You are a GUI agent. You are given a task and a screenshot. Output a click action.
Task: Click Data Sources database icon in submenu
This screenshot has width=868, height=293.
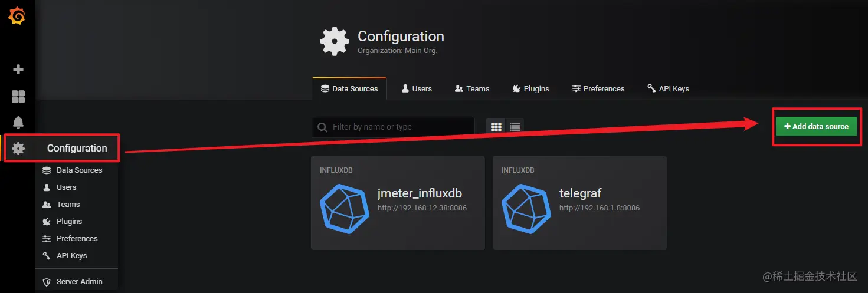coord(47,170)
